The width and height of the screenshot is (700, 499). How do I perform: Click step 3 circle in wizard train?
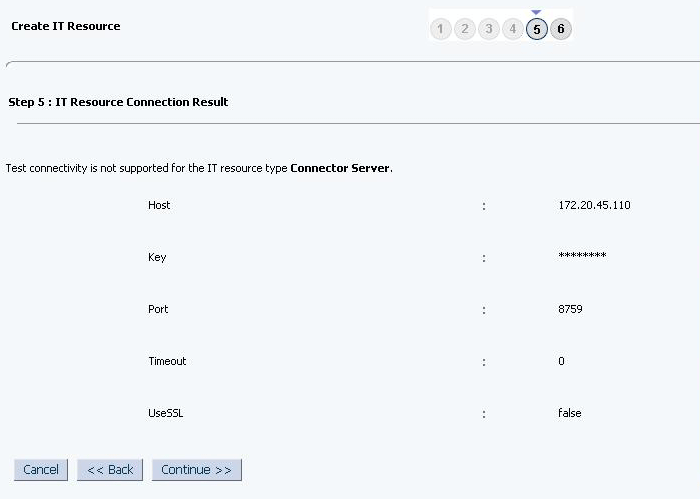click(x=489, y=30)
